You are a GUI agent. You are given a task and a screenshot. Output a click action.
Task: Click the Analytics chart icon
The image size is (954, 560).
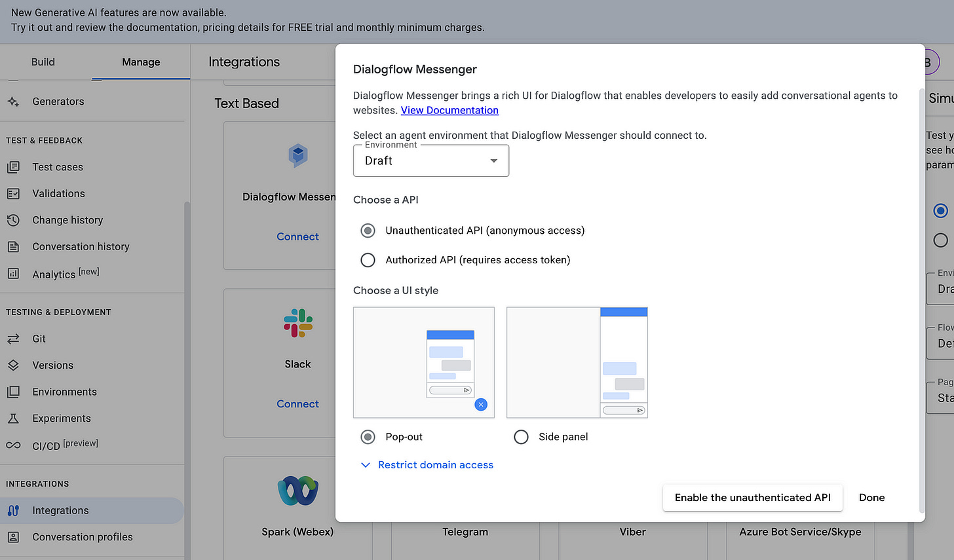tap(13, 274)
